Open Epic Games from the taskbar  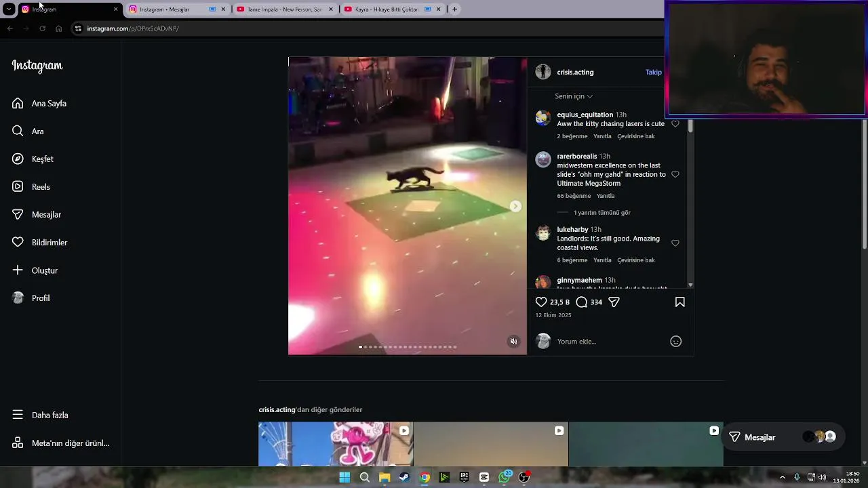tap(464, 477)
